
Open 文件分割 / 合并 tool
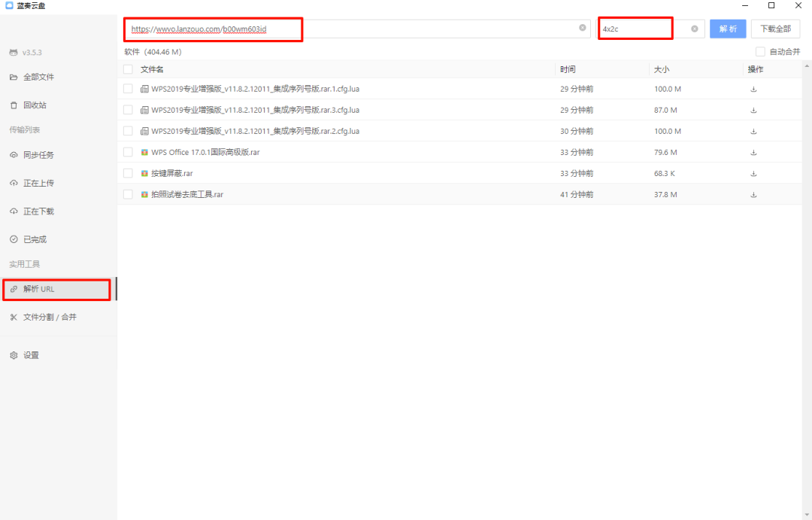(59, 317)
